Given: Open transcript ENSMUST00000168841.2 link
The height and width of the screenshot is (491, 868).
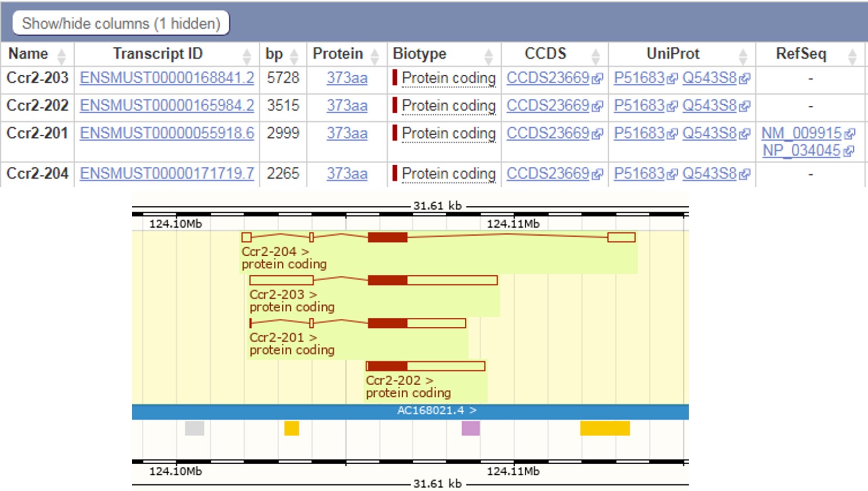Looking at the screenshot, I should pos(167,78).
